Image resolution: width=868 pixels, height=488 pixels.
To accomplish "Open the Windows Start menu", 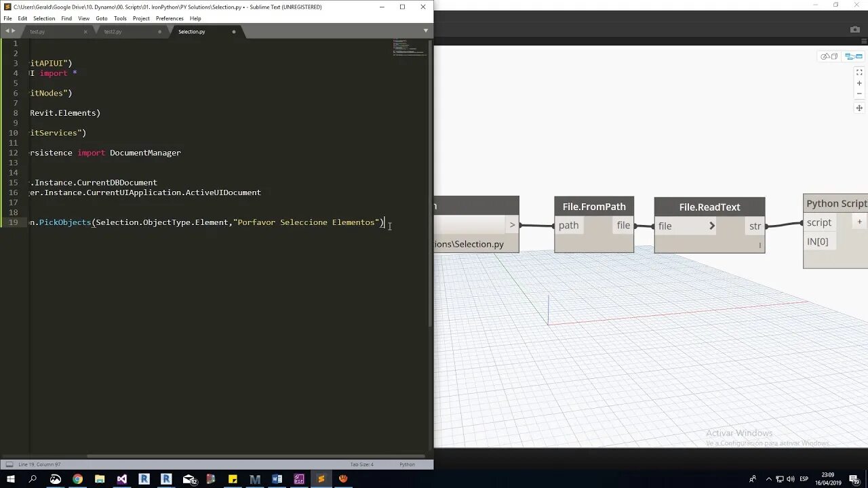I will pos(10,479).
